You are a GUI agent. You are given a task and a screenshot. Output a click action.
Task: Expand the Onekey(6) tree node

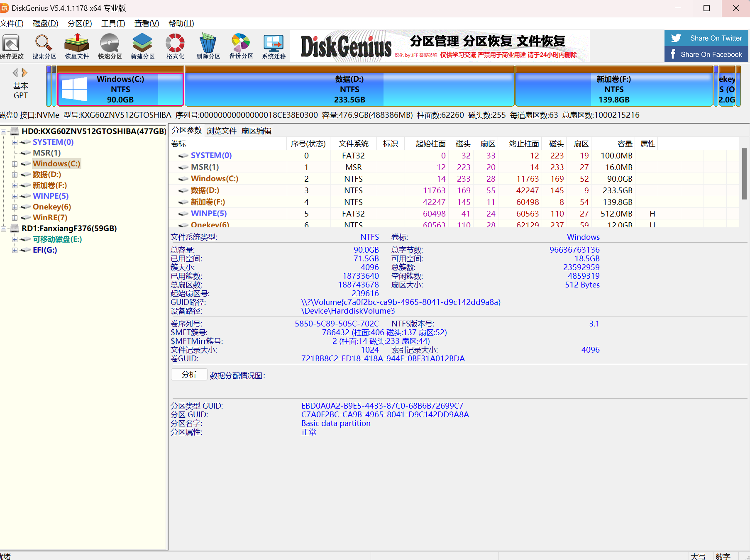pos(15,207)
